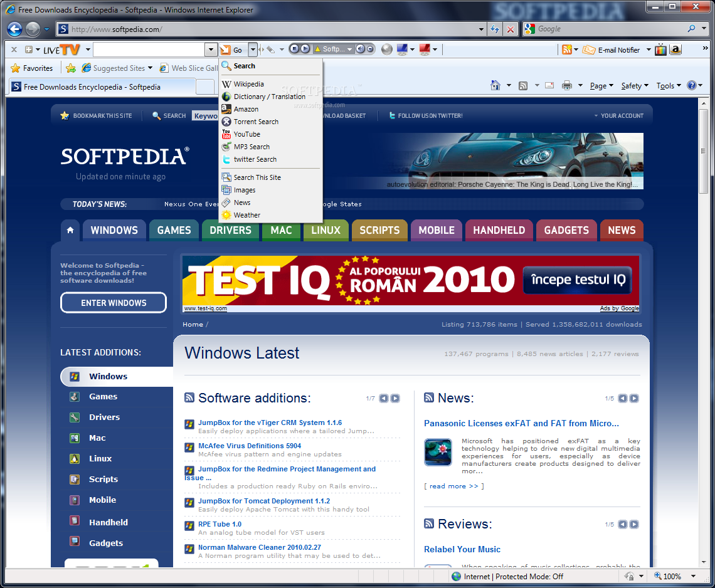
Task: Click the blue Help question mark icon
Action: (x=692, y=85)
